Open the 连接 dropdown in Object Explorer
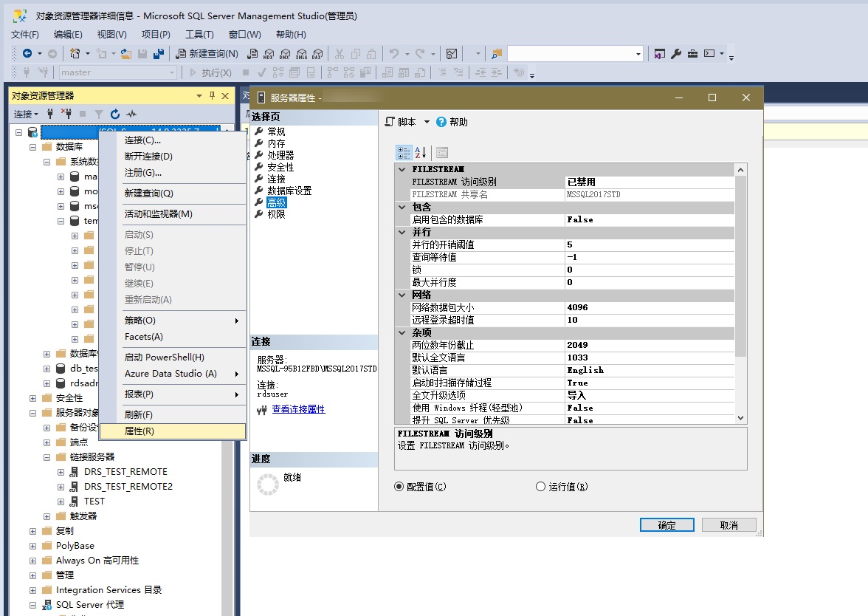Screen dimensions: 868x616 26,114
